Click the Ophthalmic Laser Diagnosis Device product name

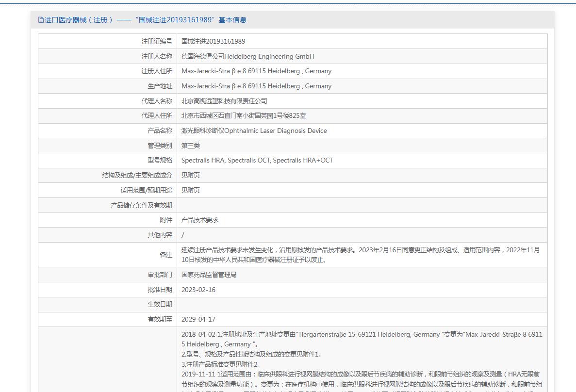[254, 131]
